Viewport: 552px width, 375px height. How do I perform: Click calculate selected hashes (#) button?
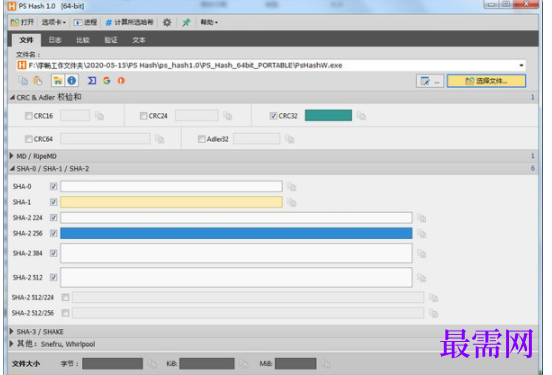pyautogui.click(x=130, y=23)
